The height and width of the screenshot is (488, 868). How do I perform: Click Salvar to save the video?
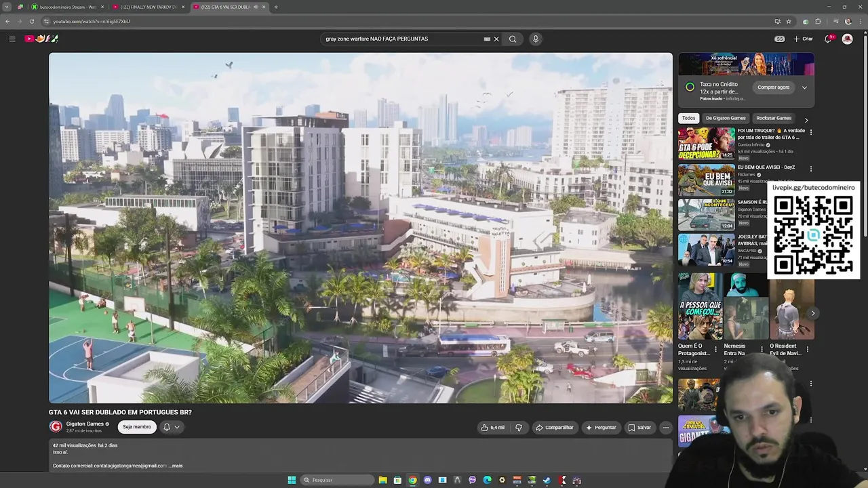639,428
